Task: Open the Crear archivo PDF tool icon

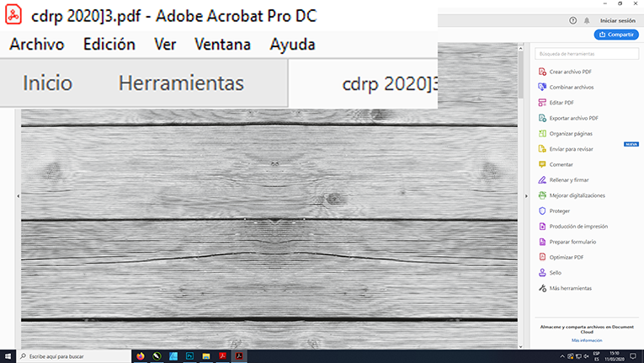Action: coord(542,72)
